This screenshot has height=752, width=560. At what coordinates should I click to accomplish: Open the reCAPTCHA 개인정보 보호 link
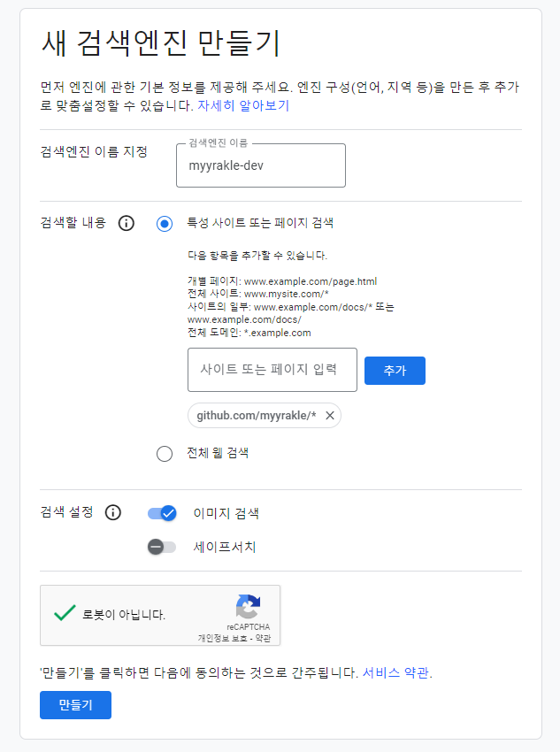[223, 638]
